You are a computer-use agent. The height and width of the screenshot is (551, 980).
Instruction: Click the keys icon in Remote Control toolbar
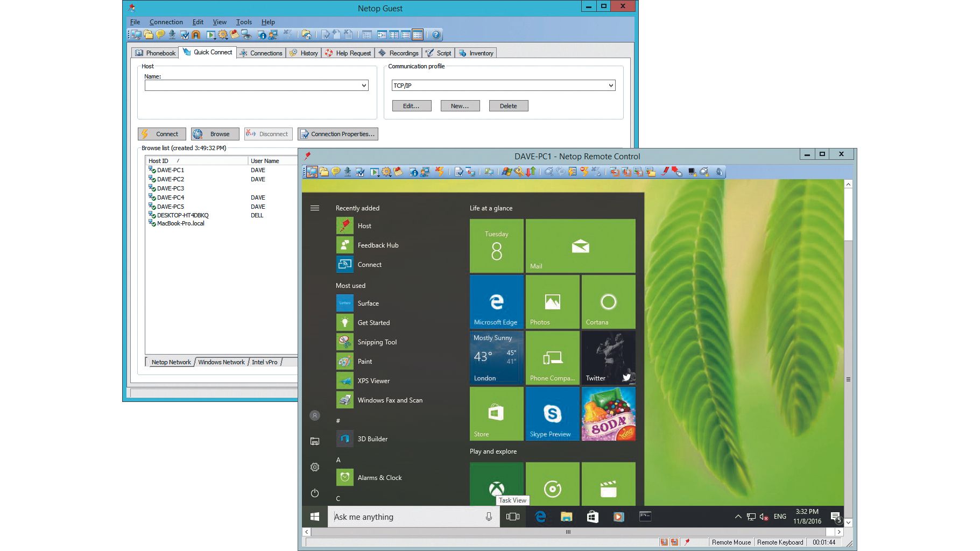(519, 172)
